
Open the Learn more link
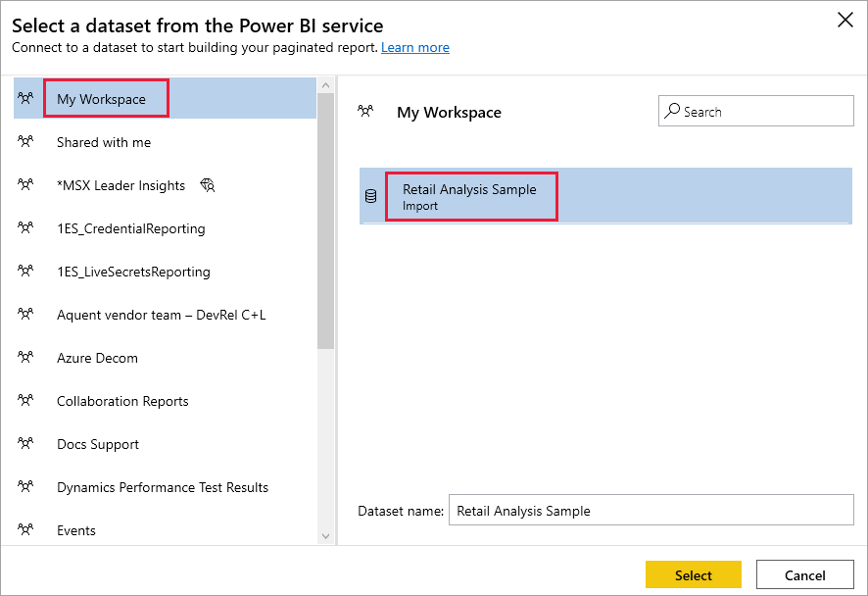click(415, 48)
